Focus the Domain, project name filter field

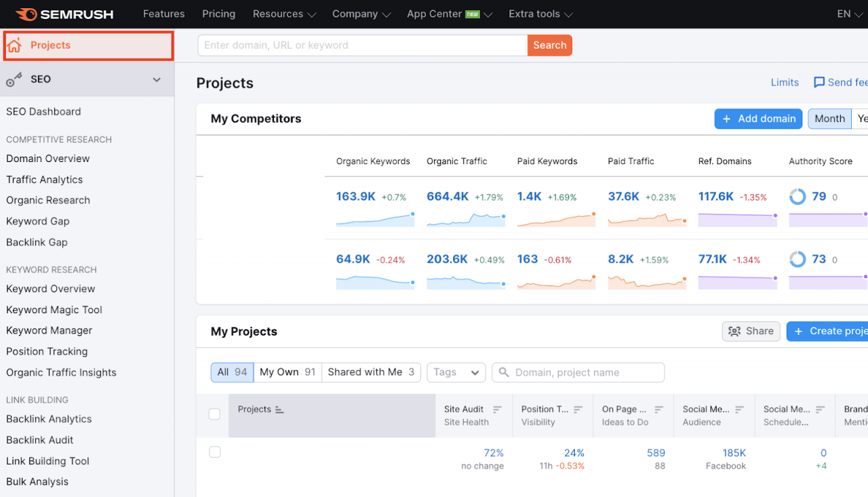(578, 372)
